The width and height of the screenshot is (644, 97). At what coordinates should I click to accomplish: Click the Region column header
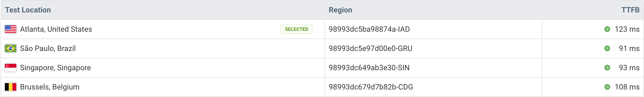click(340, 10)
